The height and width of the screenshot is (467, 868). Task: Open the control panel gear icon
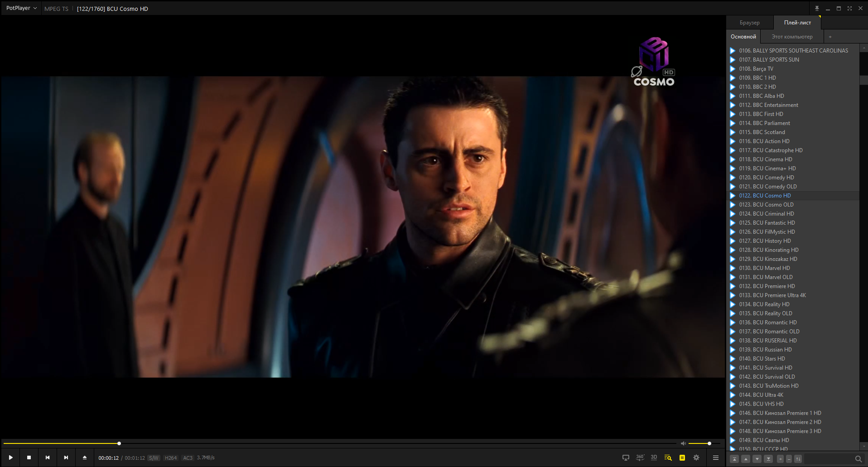pos(696,457)
